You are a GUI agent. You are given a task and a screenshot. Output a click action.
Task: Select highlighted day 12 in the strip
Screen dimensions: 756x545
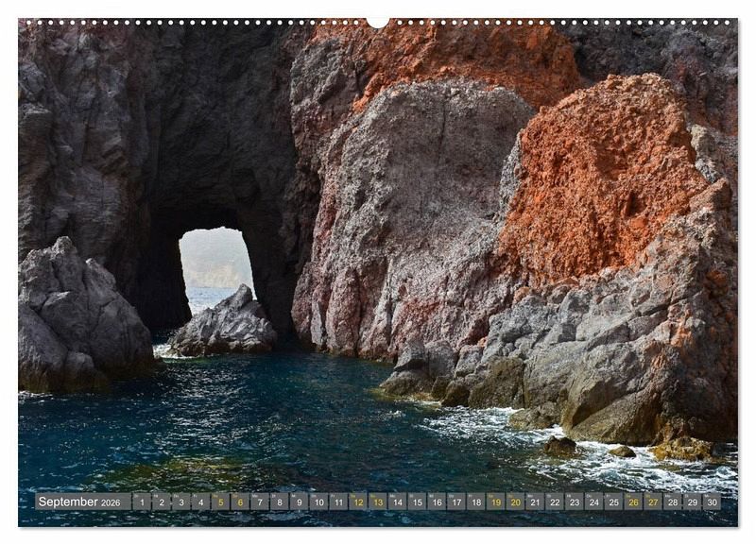[358, 502]
